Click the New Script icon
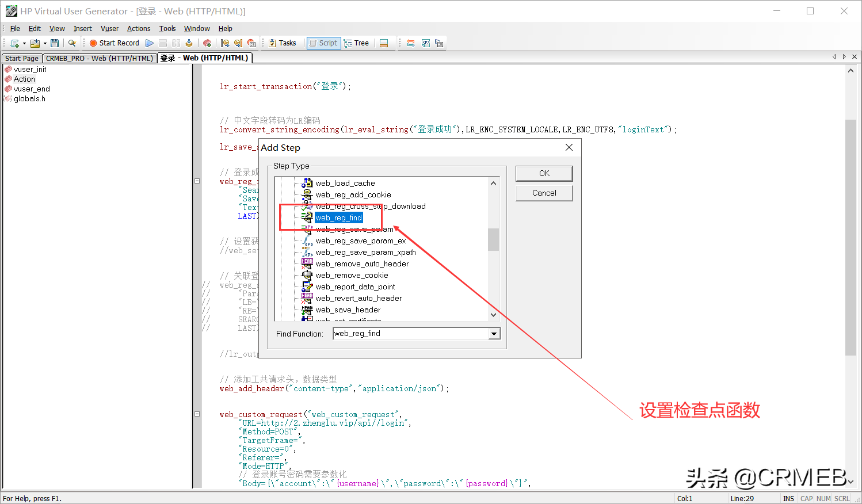The image size is (862, 504). (x=15, y=43)
